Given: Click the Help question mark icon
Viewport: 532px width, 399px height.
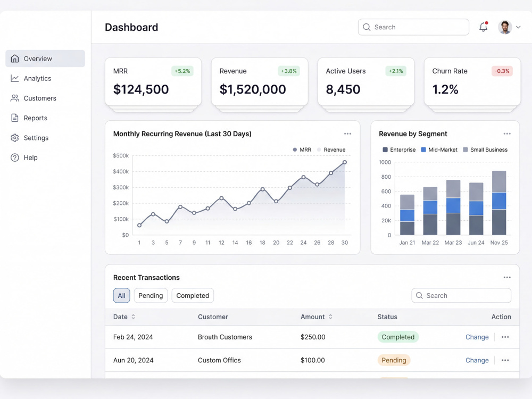Looking at the screenshot, I should click(x=14, y=157).
